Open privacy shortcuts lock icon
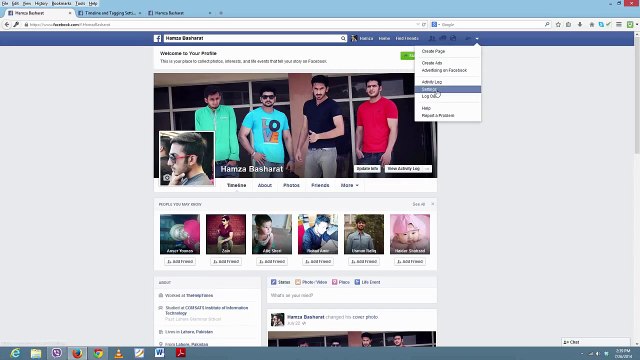 (x=468, y=38)
